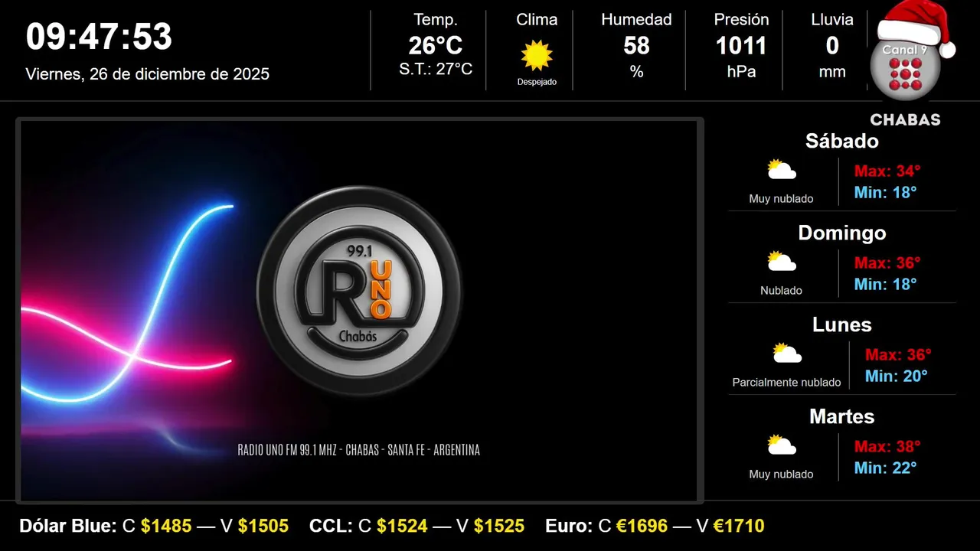Click the S.T.: 27°C feels-like value
The width and height of the screenshot is (980, 551).
pyautogui.click(x=436, y=69)
